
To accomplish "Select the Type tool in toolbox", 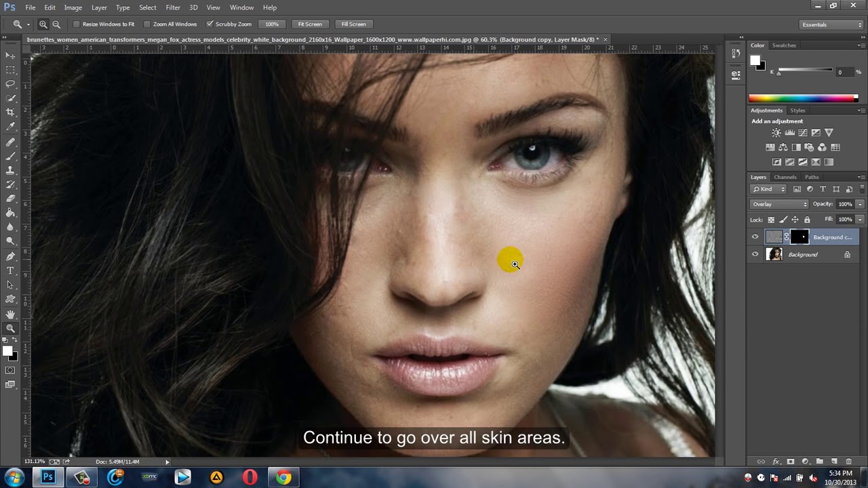I will pos(10,271).
